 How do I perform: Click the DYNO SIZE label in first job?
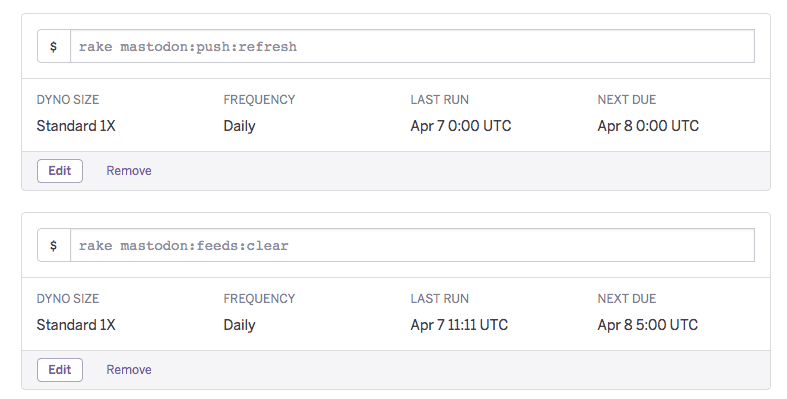(x=68, y=99)
